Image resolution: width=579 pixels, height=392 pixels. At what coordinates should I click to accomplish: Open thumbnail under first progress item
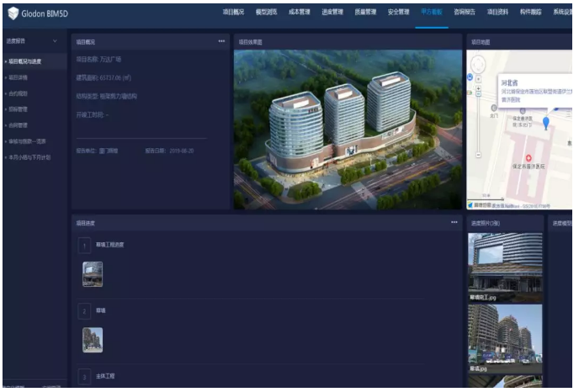pos(93,274)
